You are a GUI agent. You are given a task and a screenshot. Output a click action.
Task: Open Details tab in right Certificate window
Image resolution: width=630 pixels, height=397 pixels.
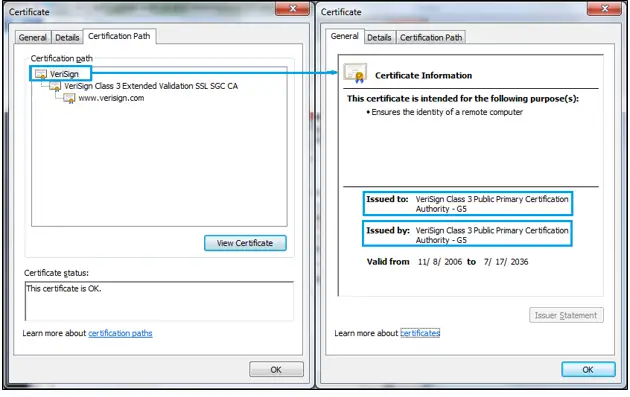pyautogui.click(x=379, y=37)
